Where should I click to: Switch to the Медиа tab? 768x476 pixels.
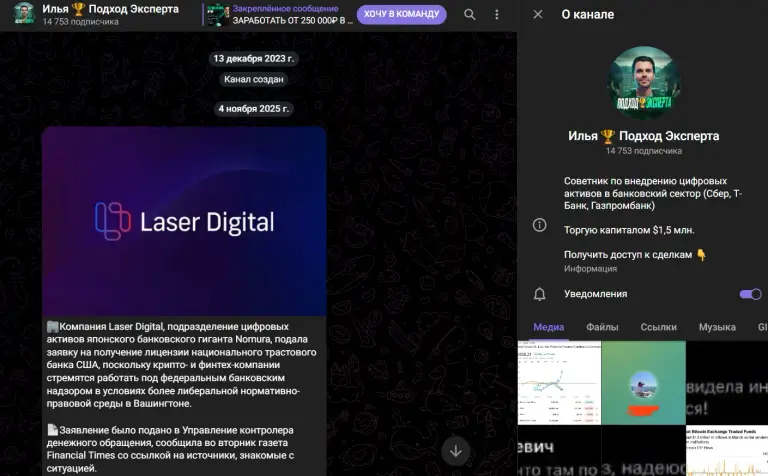[548, 327]
